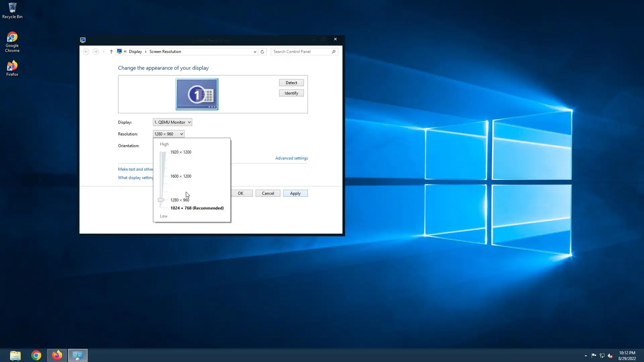Click the Chrome icon in the taskbar
The height and width of the screenshot is (362, 644).
pos(36,355)
